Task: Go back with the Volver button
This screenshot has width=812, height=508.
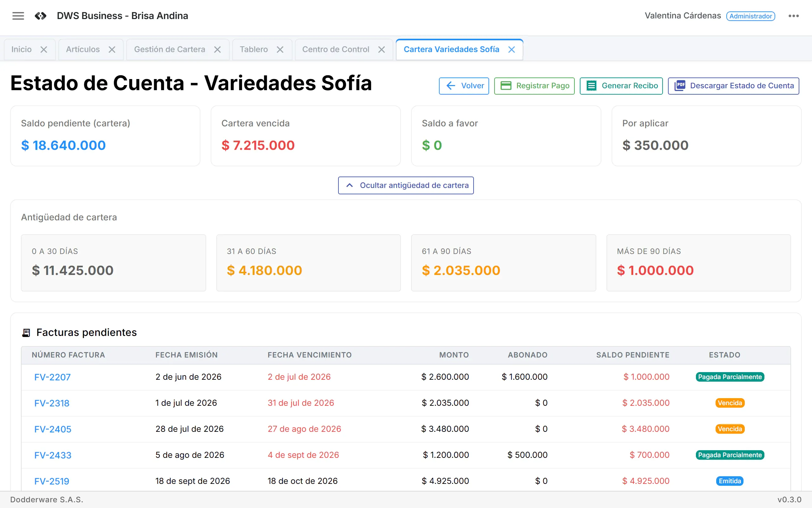Action: [464, 86]
